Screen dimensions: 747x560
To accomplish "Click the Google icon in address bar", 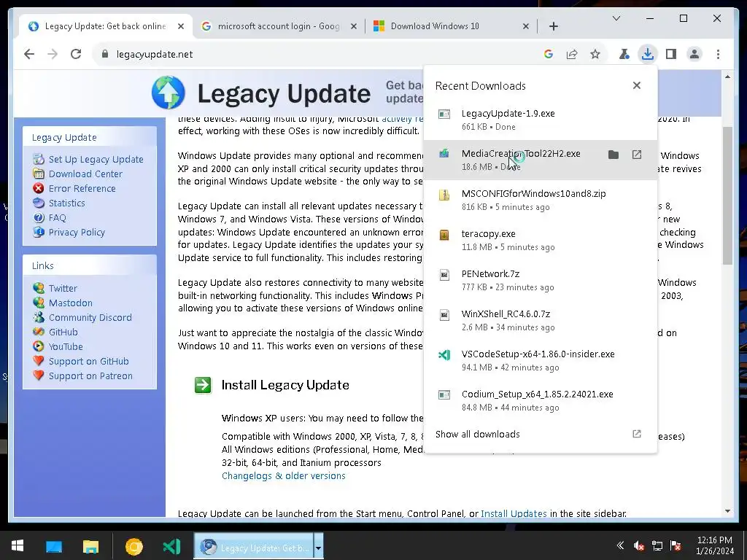I will click(x=549, y=54).
